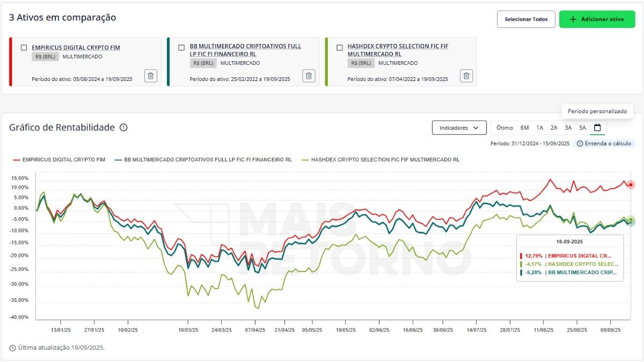
Task: Open the EMPIRICUS DIGITAL CRYPTO FIM link
Action: (x=76, y=48)
